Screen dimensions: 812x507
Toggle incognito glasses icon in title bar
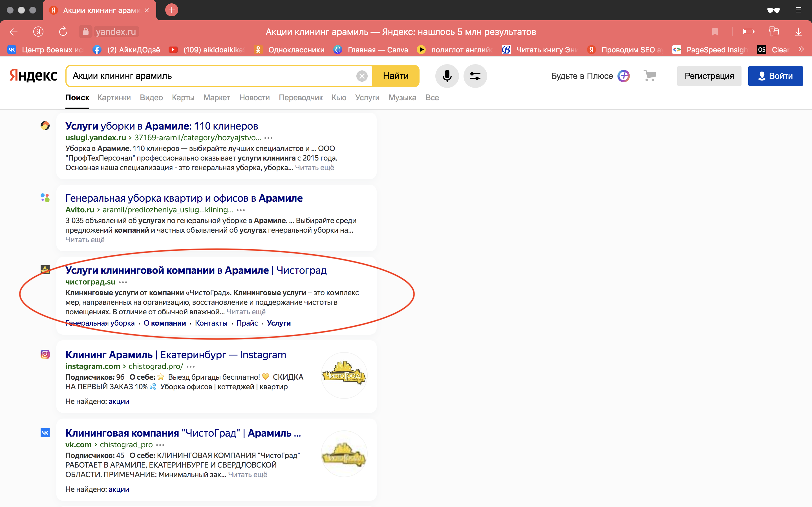pyautogui.click(x=773, y=10)
